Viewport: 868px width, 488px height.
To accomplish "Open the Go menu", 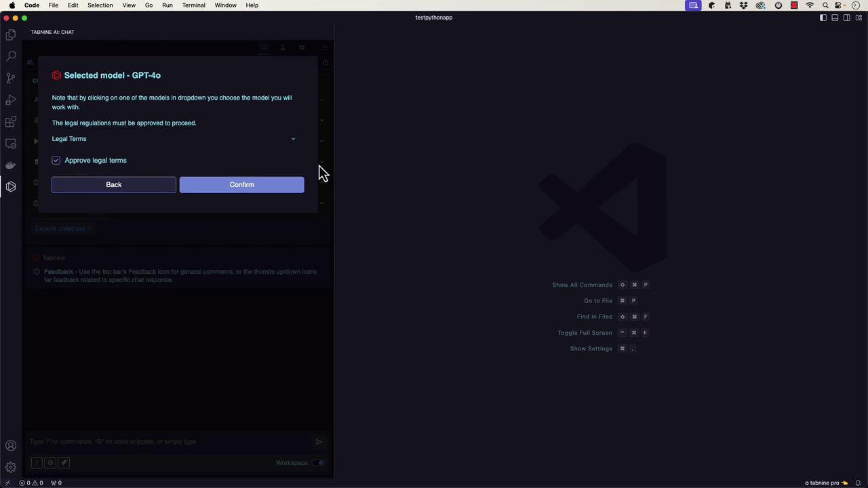I will [x=149, y=5].
